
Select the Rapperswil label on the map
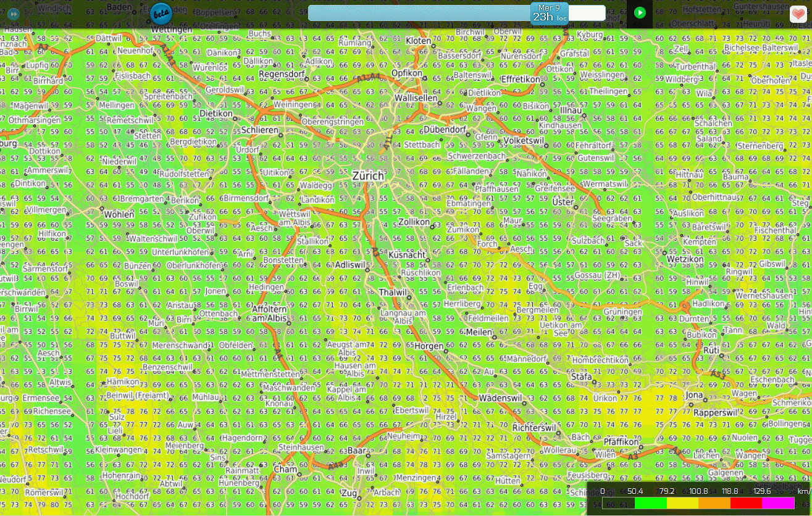716,412
